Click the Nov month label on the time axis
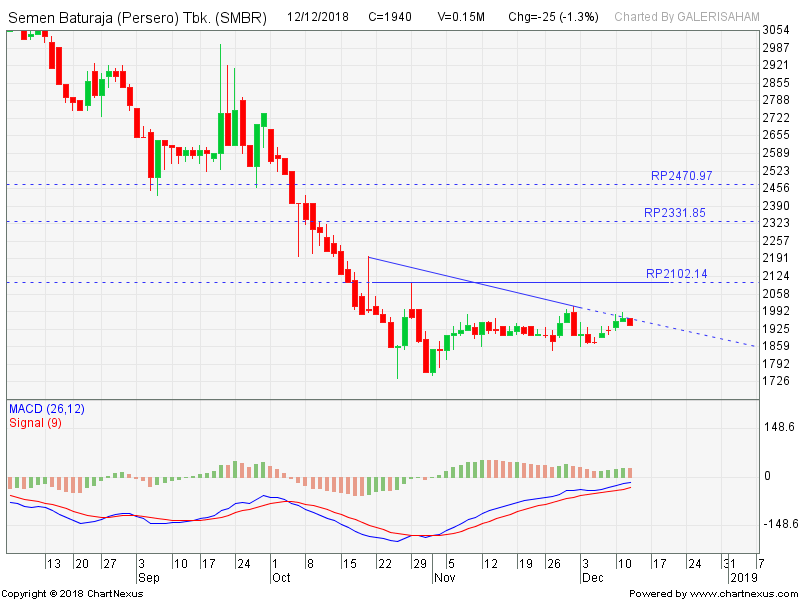800x600 pixels. coord(443,577)
